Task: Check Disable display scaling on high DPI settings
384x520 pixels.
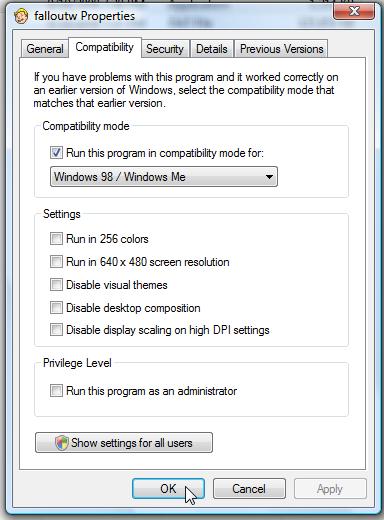Action: (x=56, y=330)
